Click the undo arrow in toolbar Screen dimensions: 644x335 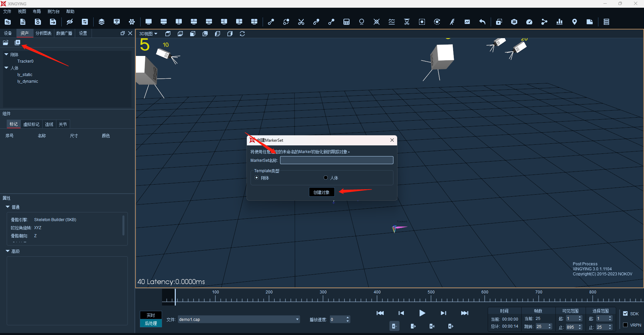[482, 22]
